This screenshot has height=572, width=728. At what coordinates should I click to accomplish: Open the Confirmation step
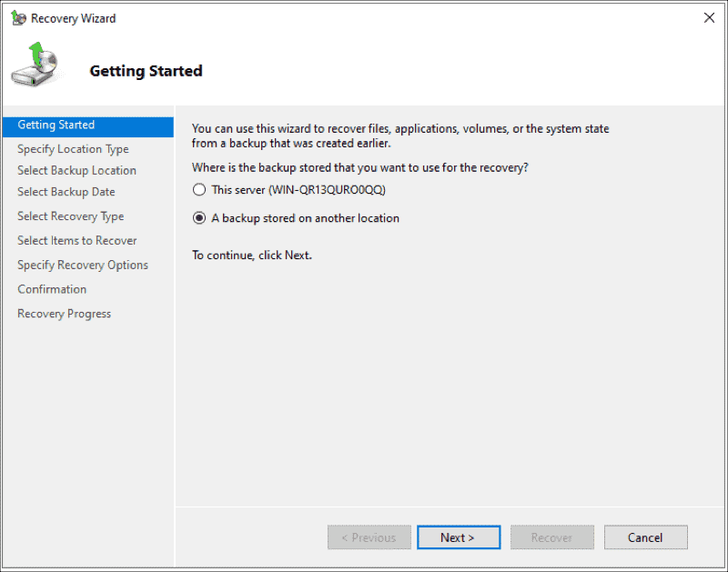(52, 288)
